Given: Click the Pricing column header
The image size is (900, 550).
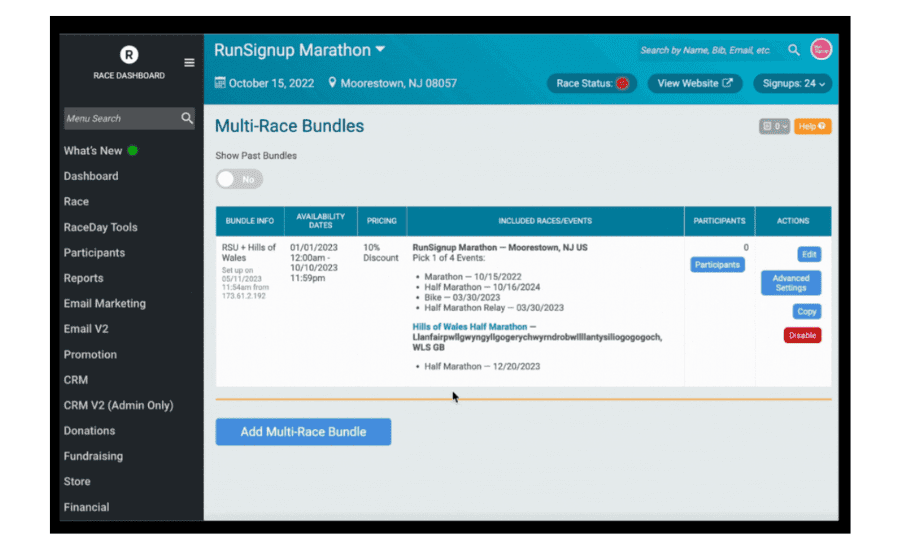Looking at the screenshot, I should tap(382, 221).
